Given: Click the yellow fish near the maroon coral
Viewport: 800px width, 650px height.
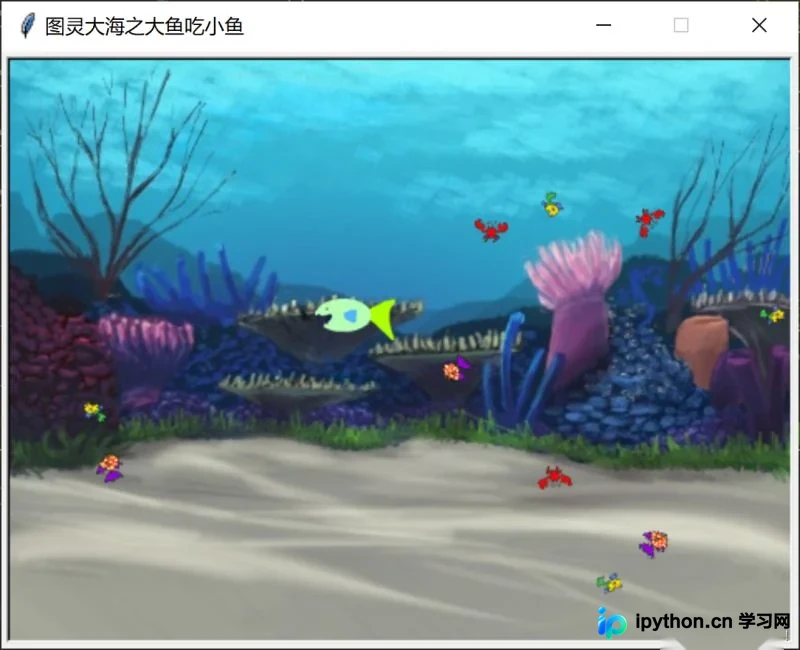Looking at the screenshot, I should [95, 411].
